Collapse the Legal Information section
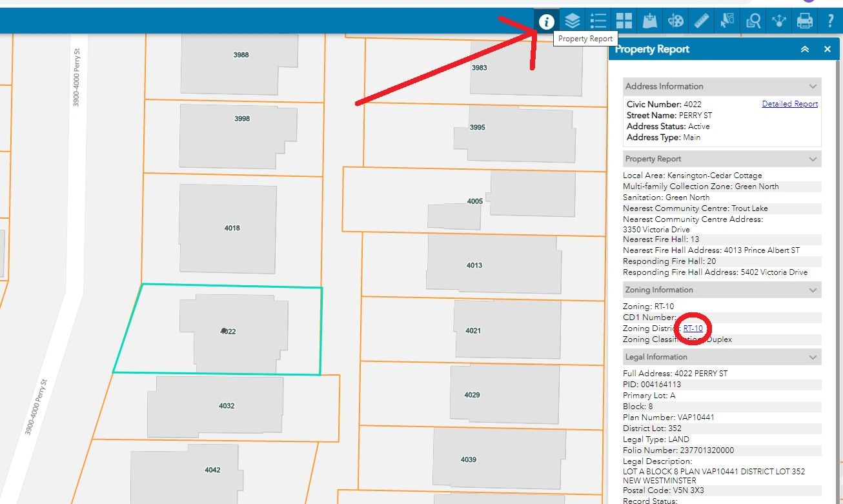The width and height of the screenshot is (843, 504). coord(814,356)
